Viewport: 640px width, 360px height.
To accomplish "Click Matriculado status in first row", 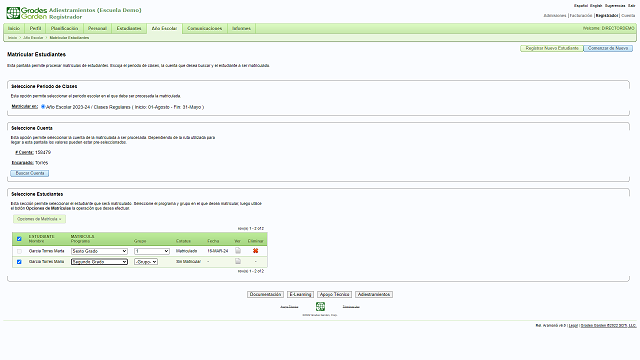I will pyautogui.click(x=187, y=251).
